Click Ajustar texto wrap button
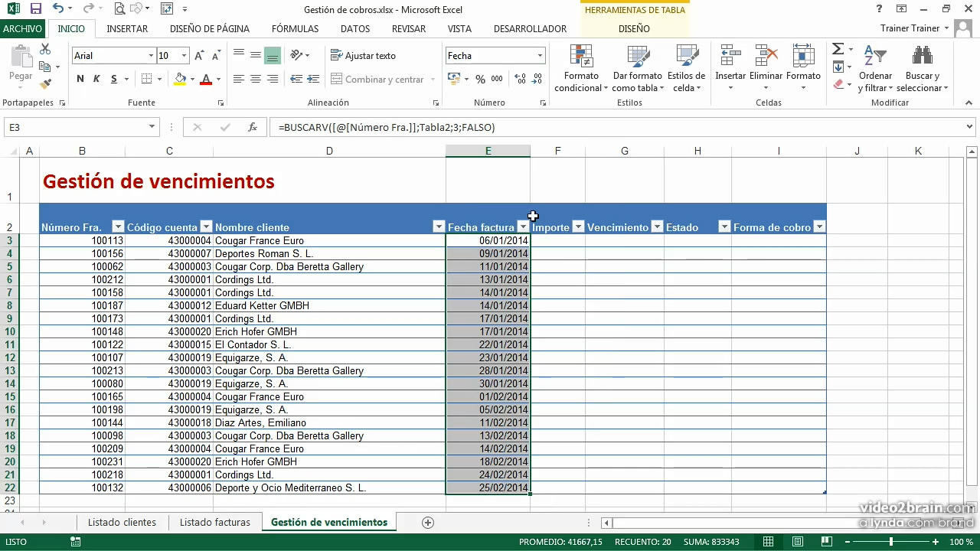This screenshot has width=980, height=551. (364, 55)
